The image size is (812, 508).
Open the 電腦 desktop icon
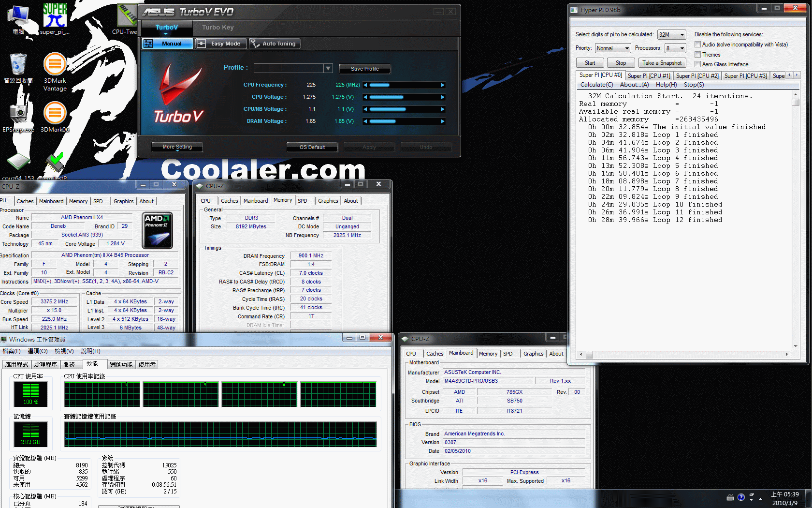(x=18, y=19)
